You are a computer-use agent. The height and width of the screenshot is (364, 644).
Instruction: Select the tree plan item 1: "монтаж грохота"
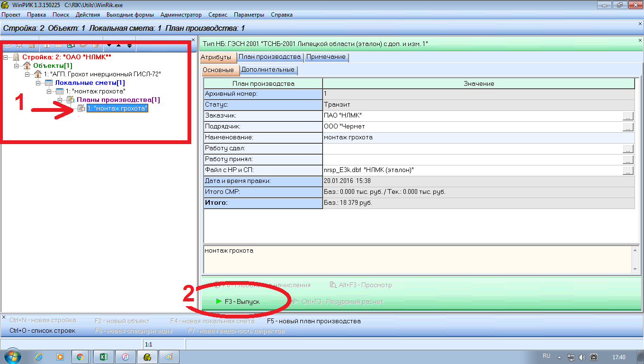point(117,108)
